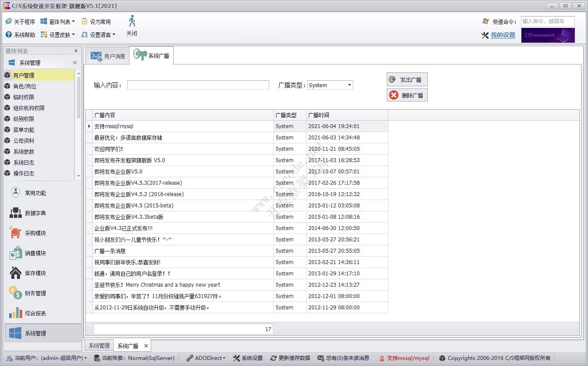Open the ADODirect dropdown in status bar
Screen dimensions: 588x366
[x=206, y=358]
